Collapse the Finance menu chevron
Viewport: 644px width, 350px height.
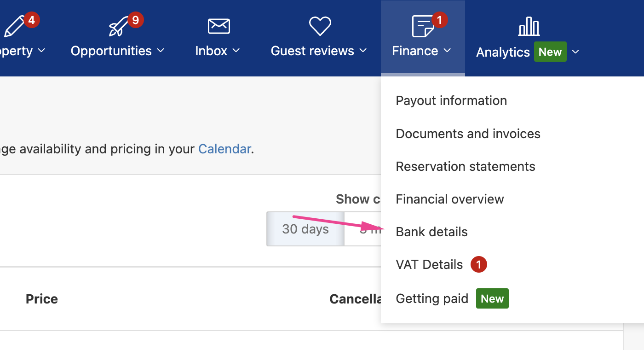pos(447,51)
